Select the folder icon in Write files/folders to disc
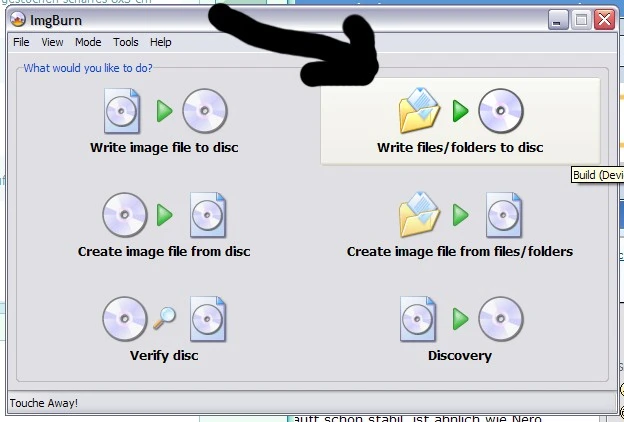624x422 pixels. tap(419, 111)
